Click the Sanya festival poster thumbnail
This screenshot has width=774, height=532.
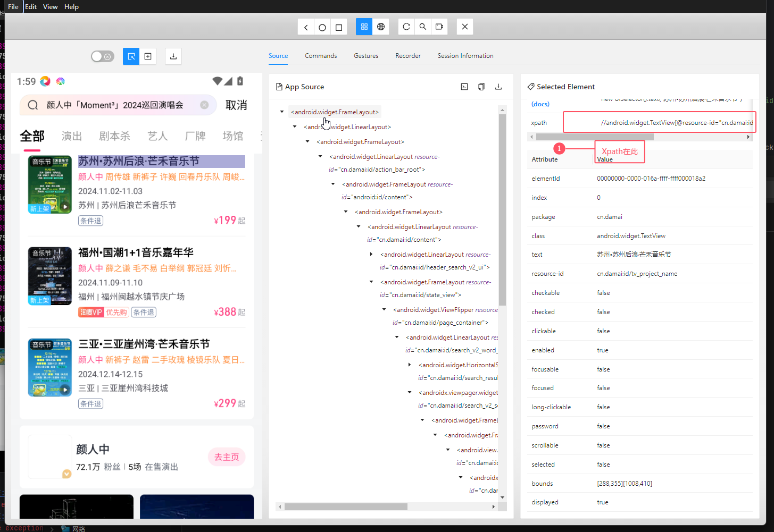pyautogui.click(x=50, y=367)
